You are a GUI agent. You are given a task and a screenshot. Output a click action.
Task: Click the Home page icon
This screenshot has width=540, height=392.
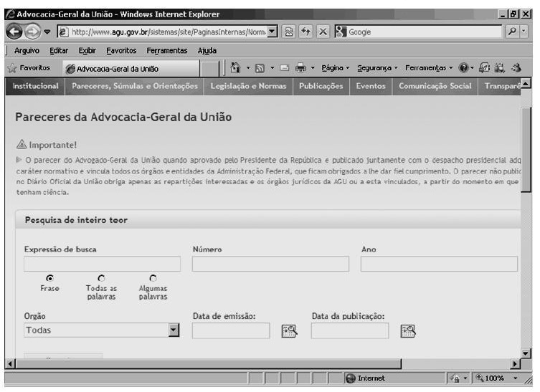point(235,67)
